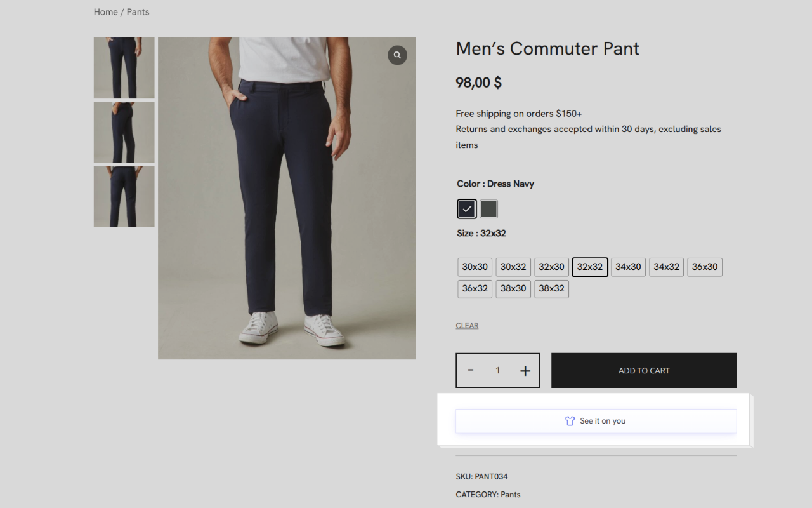Show the second side-view thumbnail
Screen dimensions: 812x508
tap(124, 132)
